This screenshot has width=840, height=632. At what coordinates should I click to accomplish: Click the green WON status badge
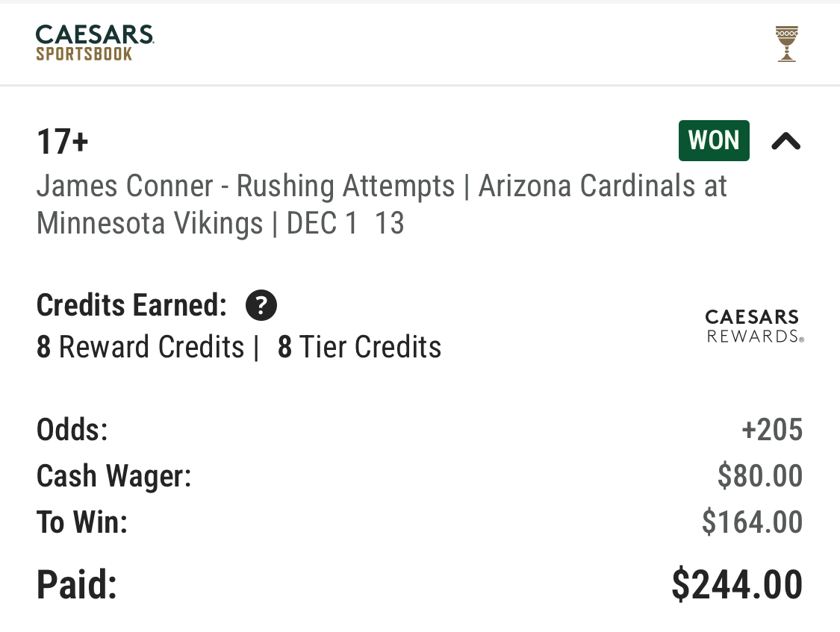pos(714,140)
